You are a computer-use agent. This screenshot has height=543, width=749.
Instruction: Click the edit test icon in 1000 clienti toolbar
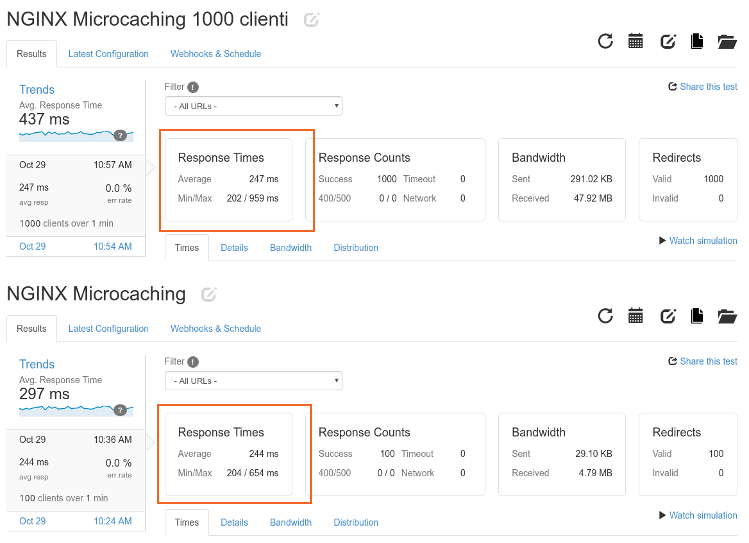tap(667, 42)
